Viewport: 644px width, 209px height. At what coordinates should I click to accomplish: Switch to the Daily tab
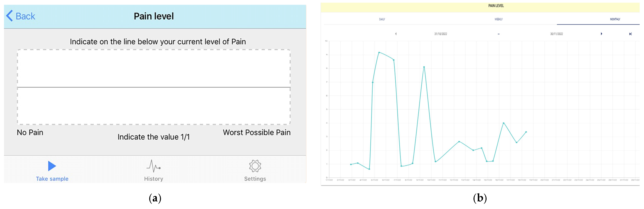(x=382, y=19)
